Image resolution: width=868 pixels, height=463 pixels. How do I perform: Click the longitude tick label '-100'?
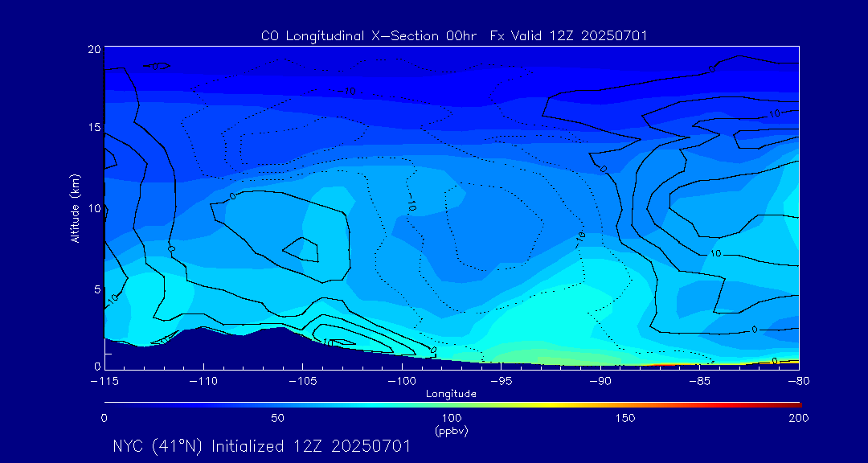[x=402, y=382]
